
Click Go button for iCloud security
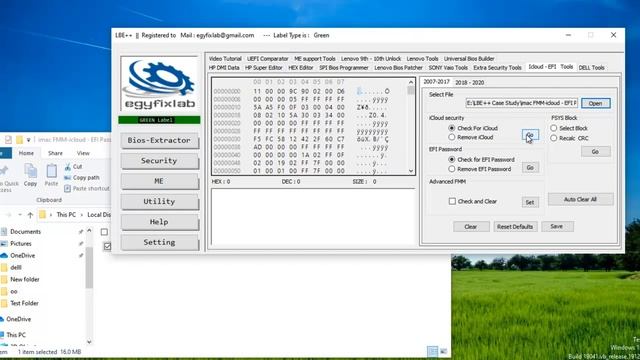(x=530, y=135)
